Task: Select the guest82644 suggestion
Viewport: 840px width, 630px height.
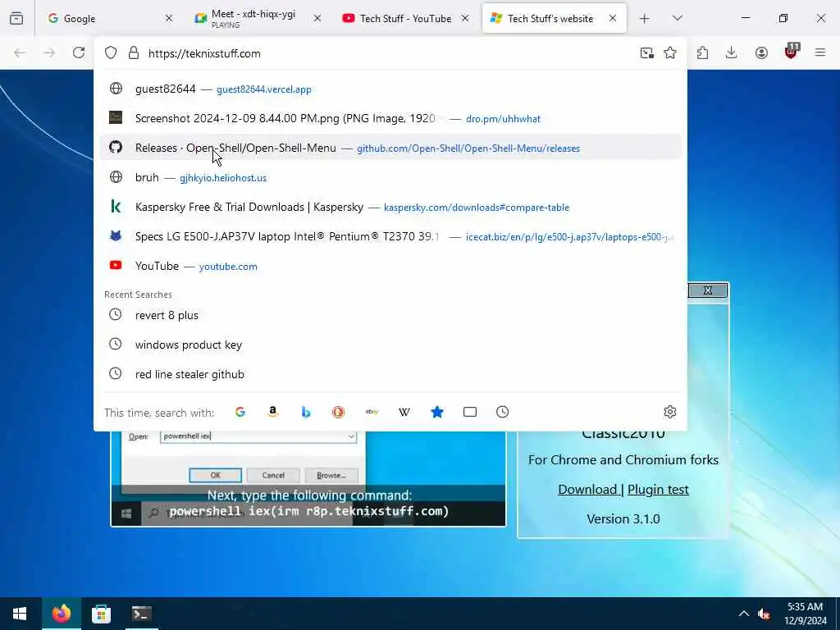Action: 390,89
